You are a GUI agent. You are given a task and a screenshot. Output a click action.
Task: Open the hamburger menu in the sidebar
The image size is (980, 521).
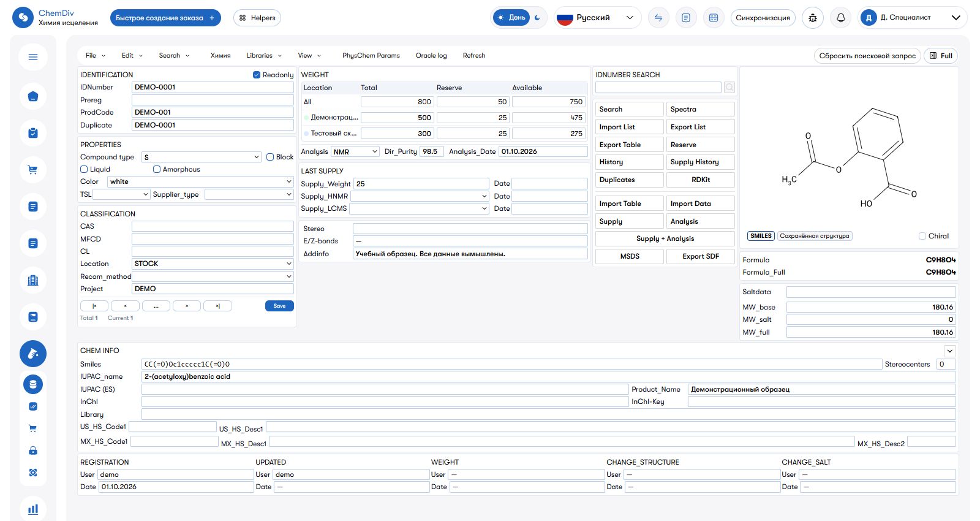click(x=33, y=57)
